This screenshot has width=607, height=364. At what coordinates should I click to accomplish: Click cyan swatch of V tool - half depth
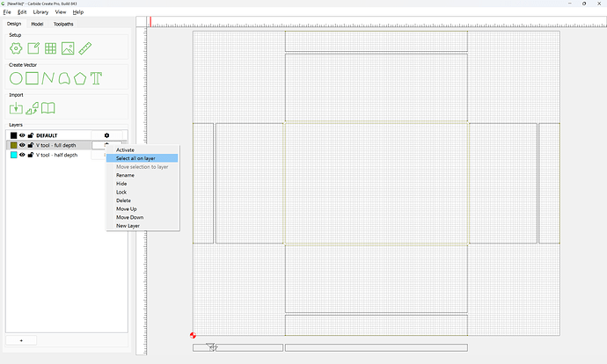coord(13,155)
